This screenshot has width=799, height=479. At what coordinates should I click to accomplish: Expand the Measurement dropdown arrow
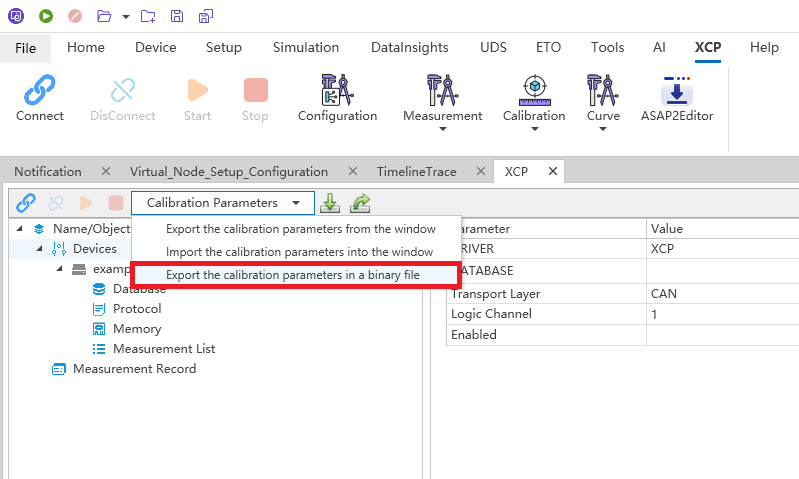(x=443, y=129)
